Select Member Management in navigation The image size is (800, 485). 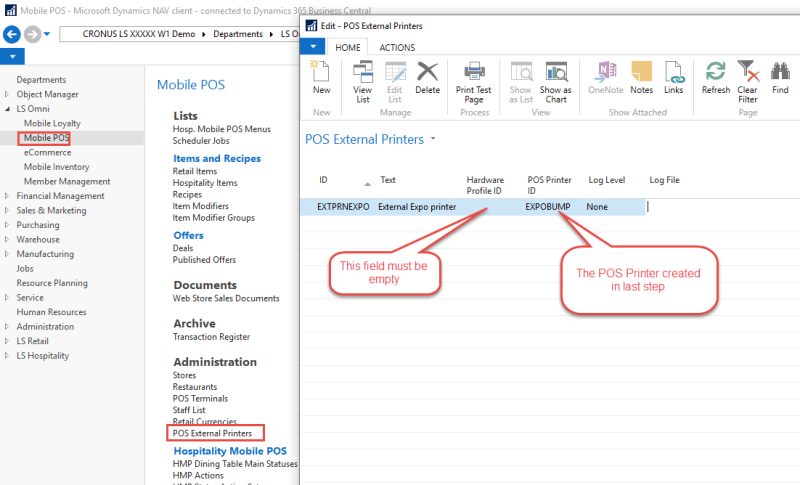(x=67, y=181)
